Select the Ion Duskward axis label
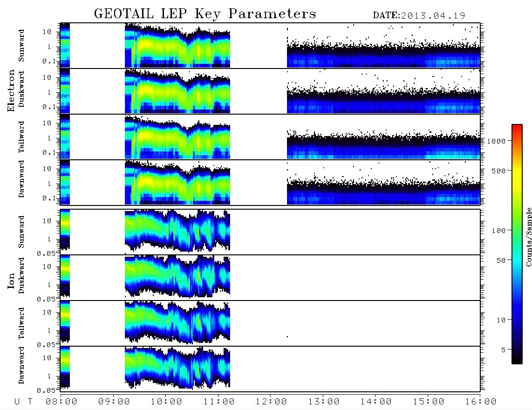This screenshot has height=410, width=532. [x=21, y=276]
